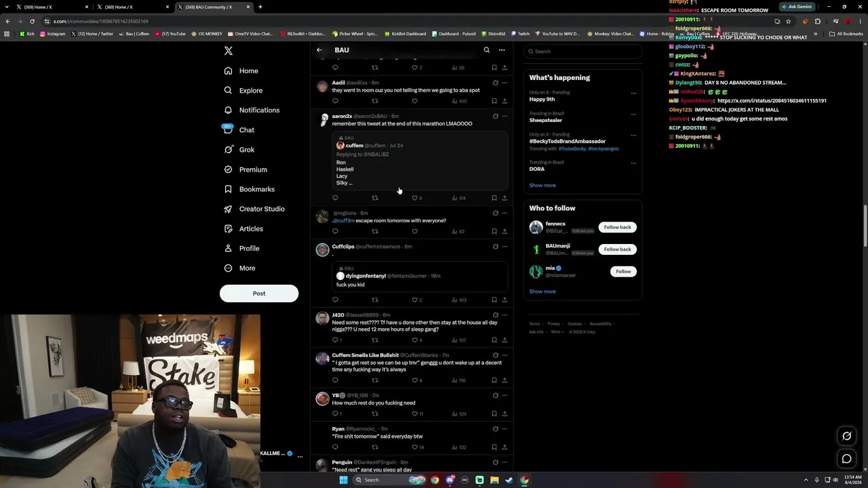Search within the BAU community
The height and width of the screenshot is (488, 868).
(486, 50)
